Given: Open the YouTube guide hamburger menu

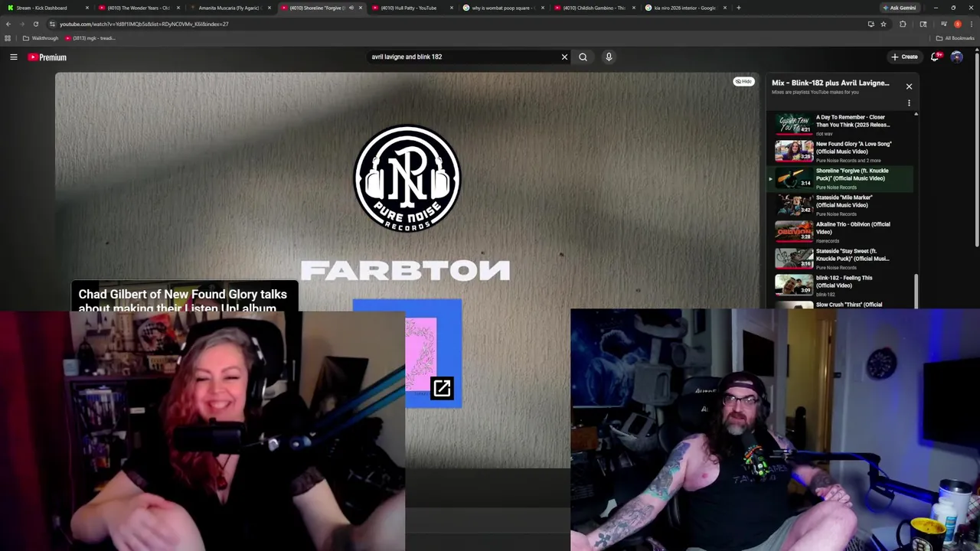Looking at the screenshot, I should pyautogui.click(x=14, y=57).
